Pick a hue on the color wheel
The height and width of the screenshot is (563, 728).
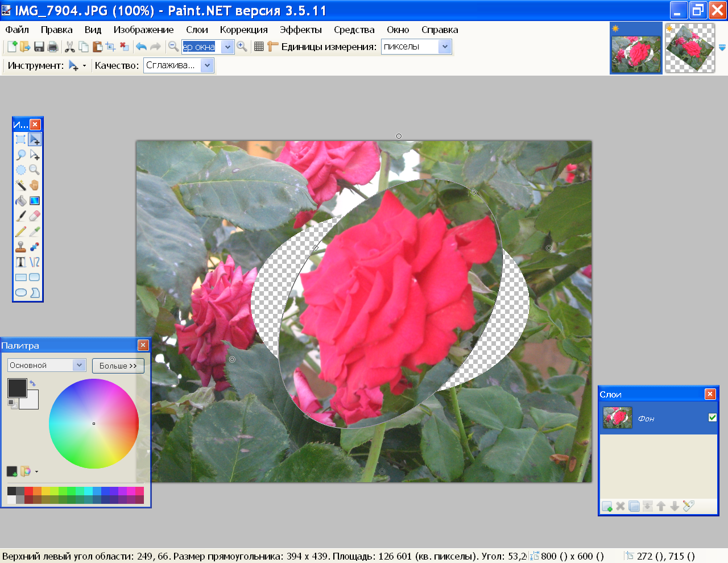tap(94, 424)
